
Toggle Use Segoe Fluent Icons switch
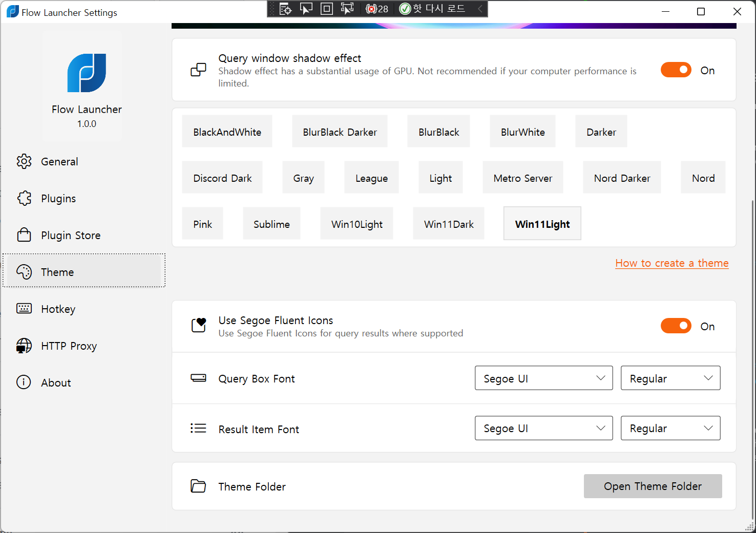pos(676,326)
